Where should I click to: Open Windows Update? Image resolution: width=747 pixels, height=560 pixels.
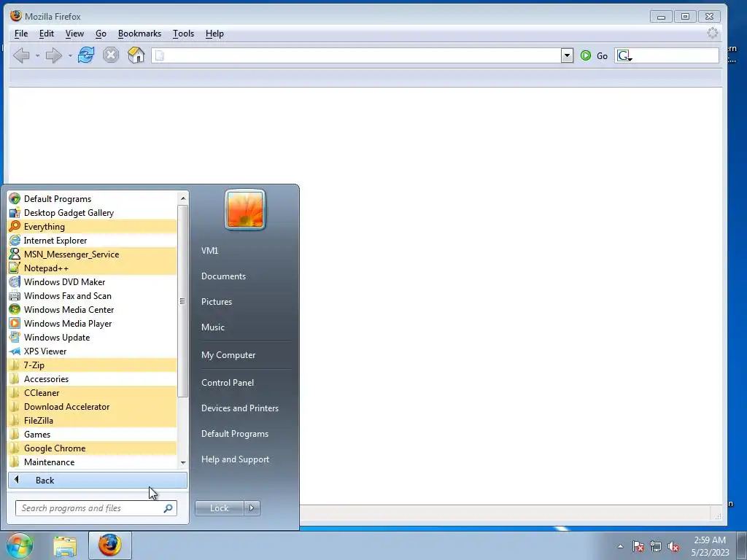point(93,337)
